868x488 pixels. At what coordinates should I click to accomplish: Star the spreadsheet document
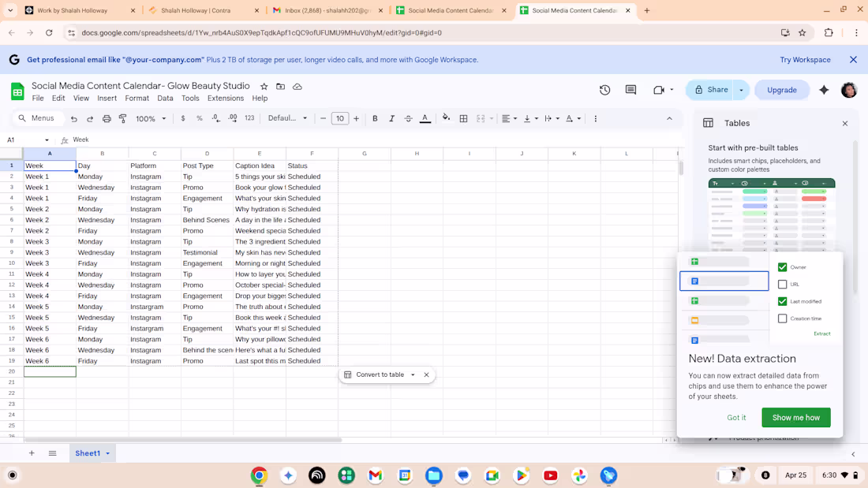(x=264, y=86)
